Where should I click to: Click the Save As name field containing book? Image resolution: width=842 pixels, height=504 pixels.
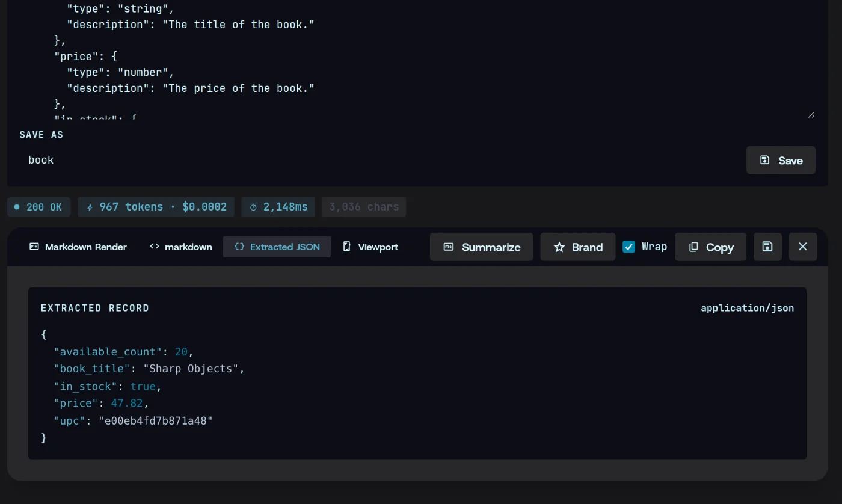[x=379, y=160]
